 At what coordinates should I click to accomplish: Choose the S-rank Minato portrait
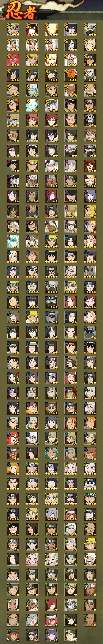point(32,60)
